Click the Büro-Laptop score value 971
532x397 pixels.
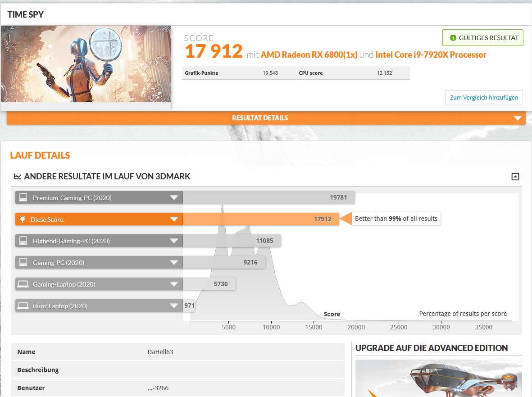[x=189, y=306]
